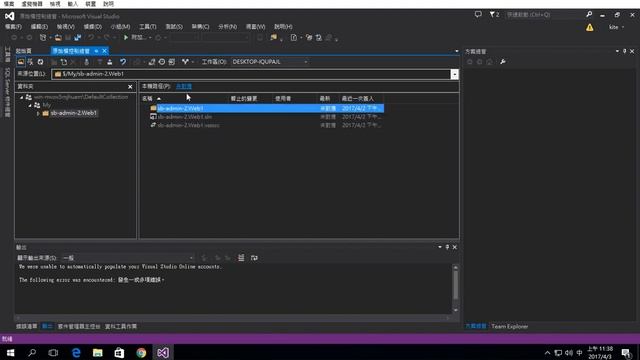The width and height of the screenshot is (640, 360).
Task: Toggle auto-hide pin on the Output panel
Action: tap(447, 247)
